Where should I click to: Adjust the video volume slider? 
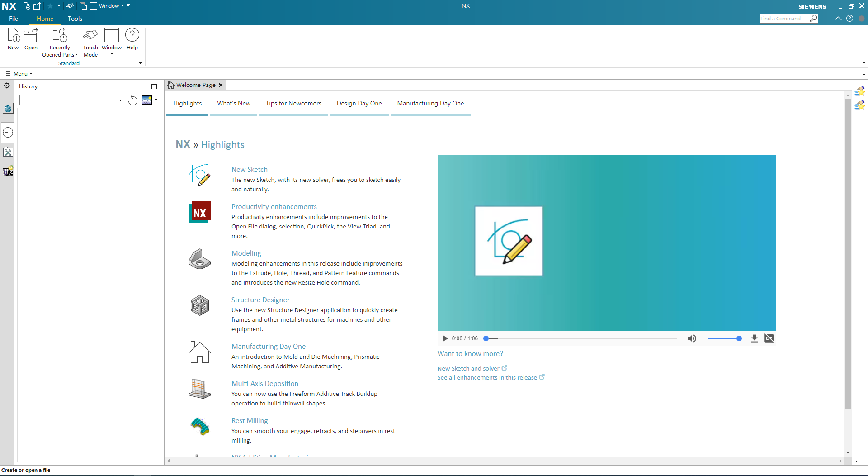(724, 338)
